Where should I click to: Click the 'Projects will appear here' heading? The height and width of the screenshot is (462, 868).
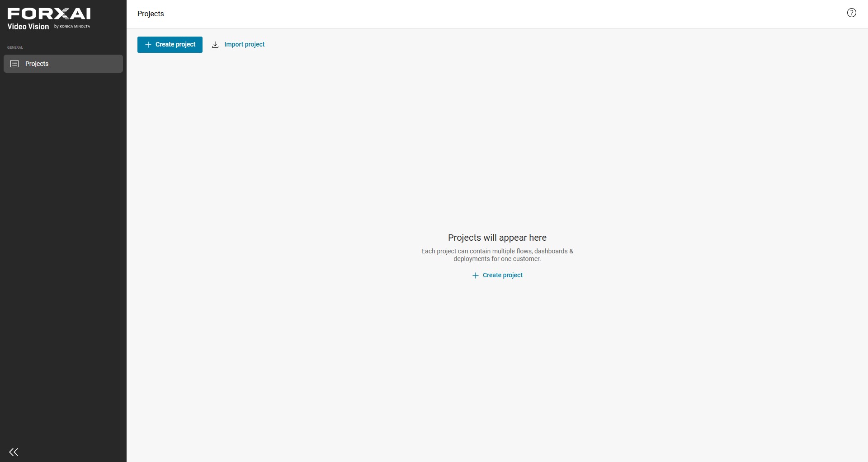point(497,238)
